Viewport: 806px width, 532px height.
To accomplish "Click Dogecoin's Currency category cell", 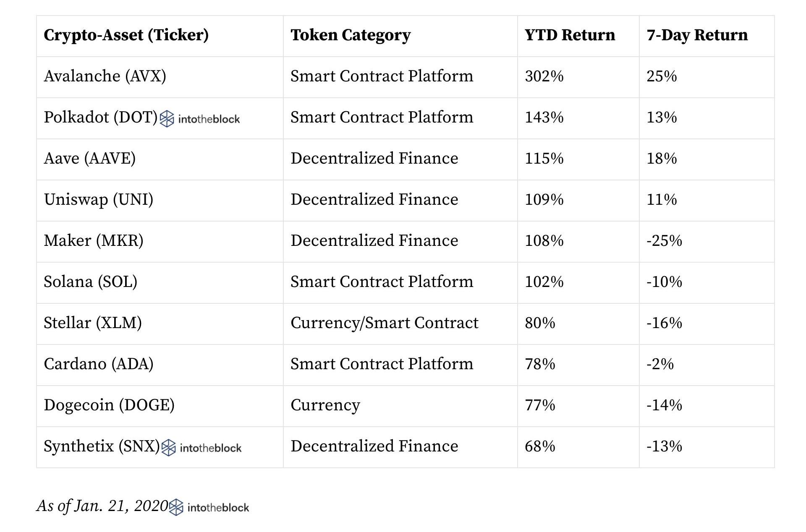I will click(325, 405).
